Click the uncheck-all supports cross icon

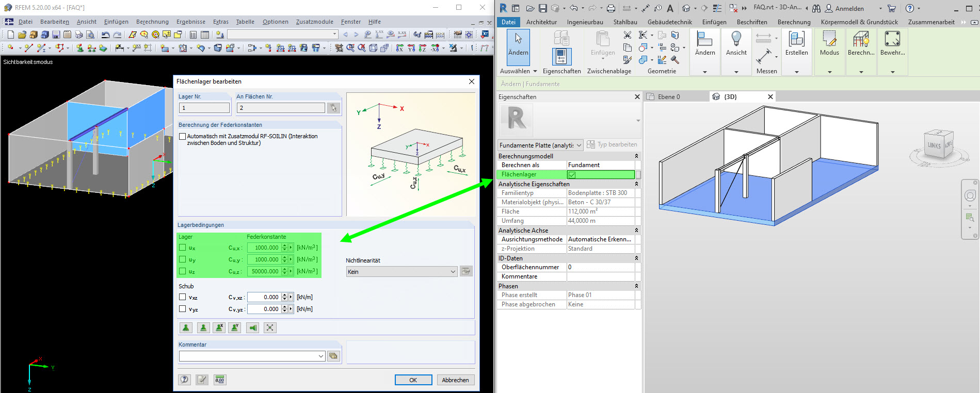(x=269, y=327)
